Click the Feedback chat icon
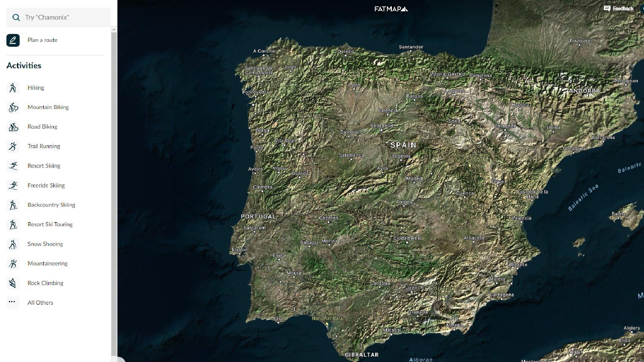The width and height of the screenshot is (644, 362). [x=607, y=8]
